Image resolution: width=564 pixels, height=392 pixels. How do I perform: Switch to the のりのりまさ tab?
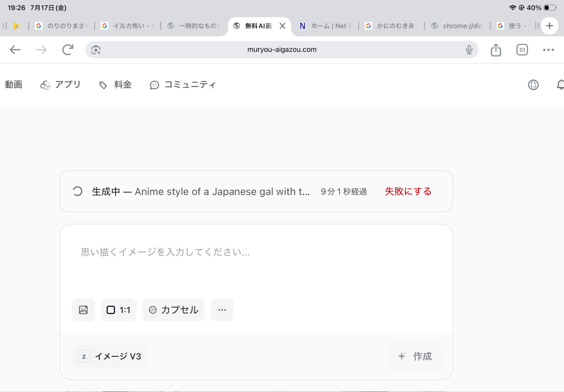[62, 26]
